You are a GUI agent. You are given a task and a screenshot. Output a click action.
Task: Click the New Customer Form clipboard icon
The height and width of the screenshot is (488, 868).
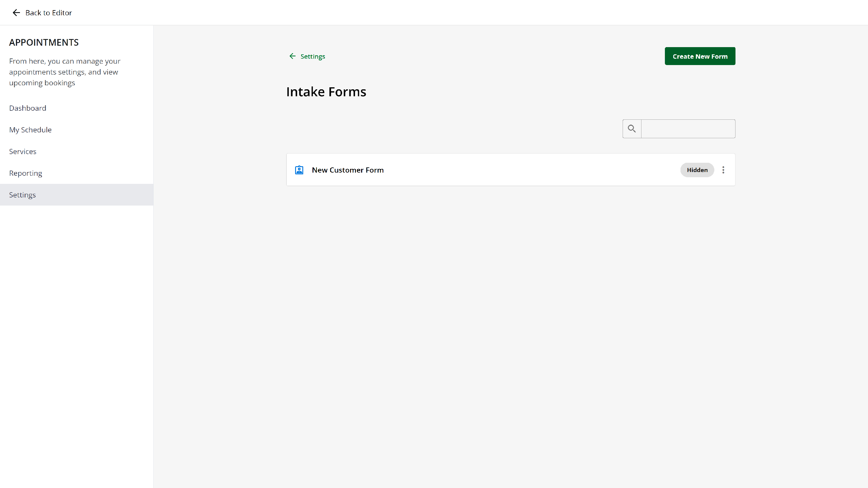pos(299,170)
